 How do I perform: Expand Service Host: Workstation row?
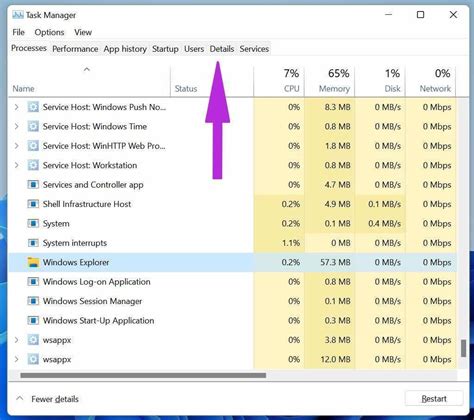(16, 165)
